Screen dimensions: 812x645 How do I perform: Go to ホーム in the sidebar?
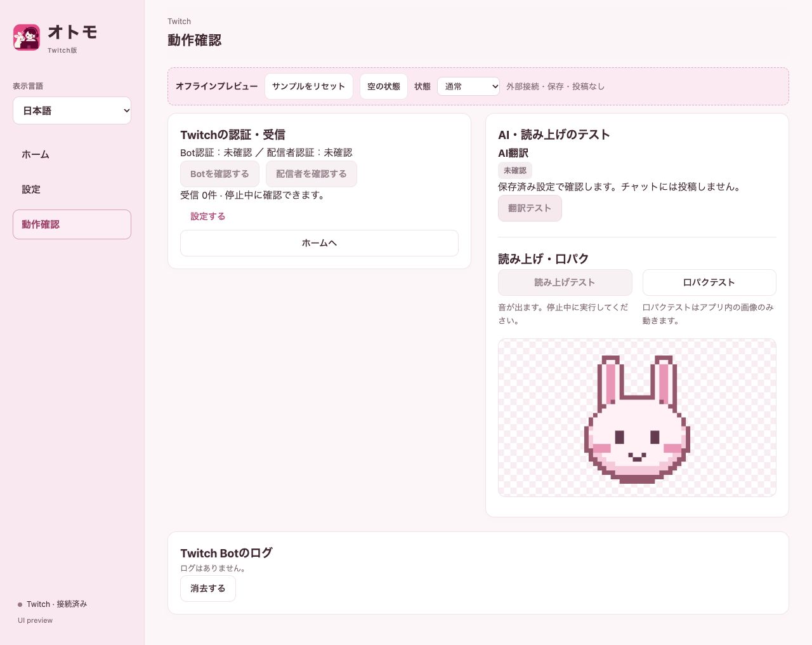click(72, 154)
